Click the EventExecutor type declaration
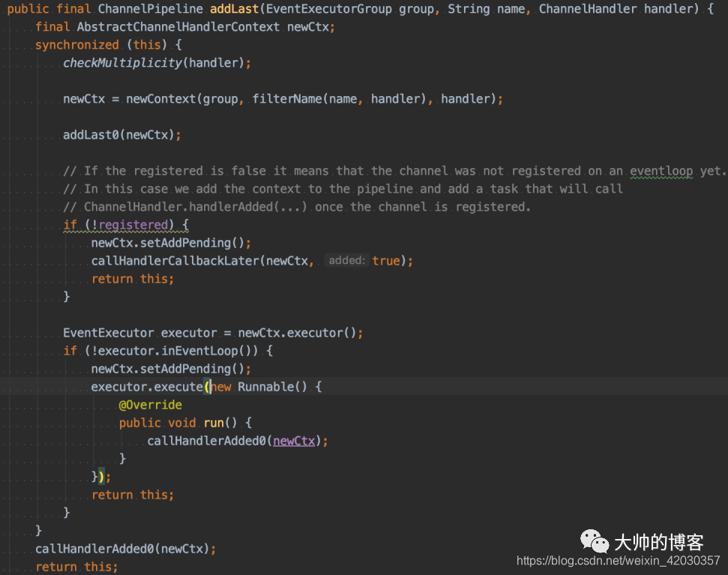 click(x=108, y=333)
